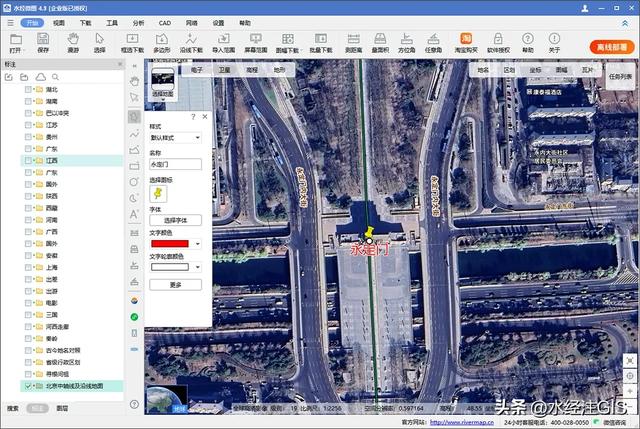Viewport: 640px width, 429px height.
Task: Select the circle drawing tool in the vertical toolbar
Action: (134, 182)
